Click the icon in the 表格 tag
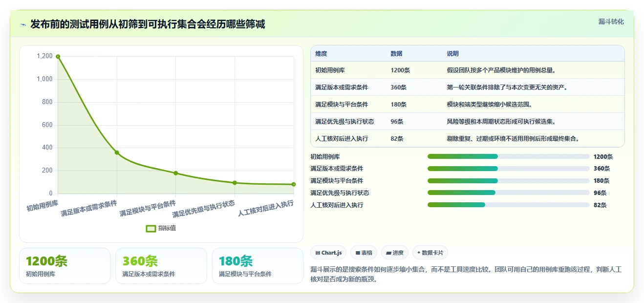Image resolution: width=644 pixels, height=303 pixels. pyautogui.click(x=358, y=253)
